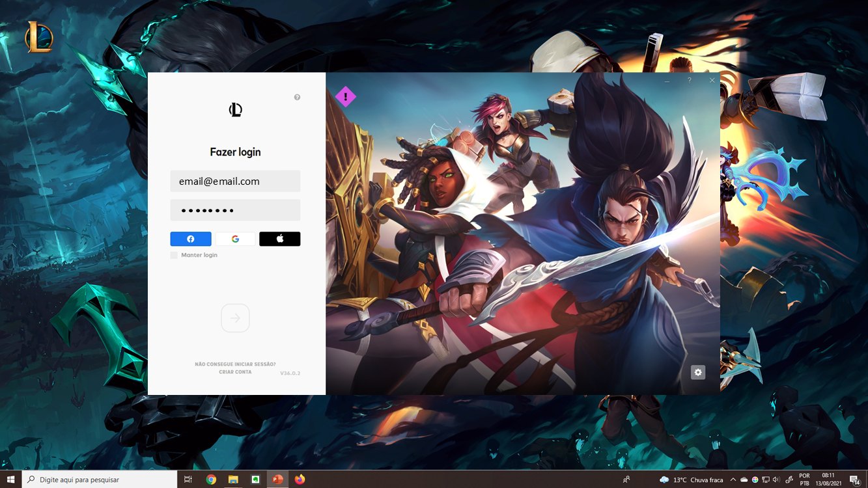Image resolution: width=868 pixels, height=488 pixels.
Task: Open Firefox from the taskbar
Action: point(300,480)
